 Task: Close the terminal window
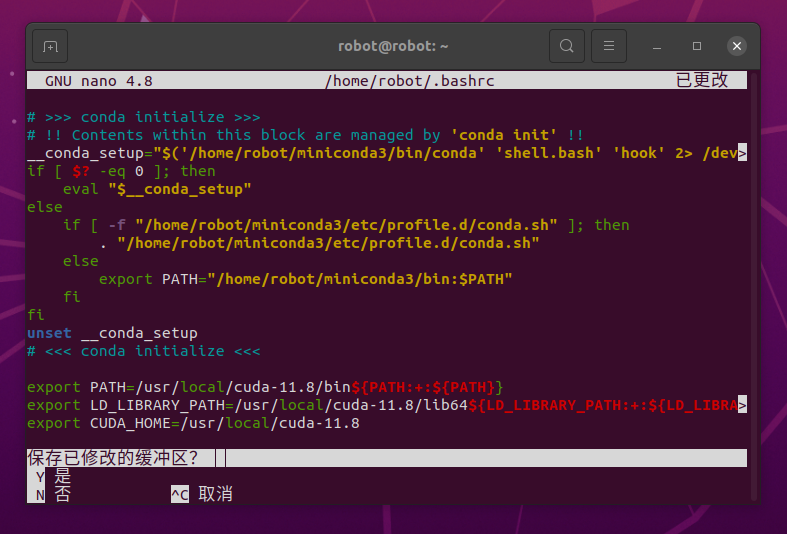(737, 46)
